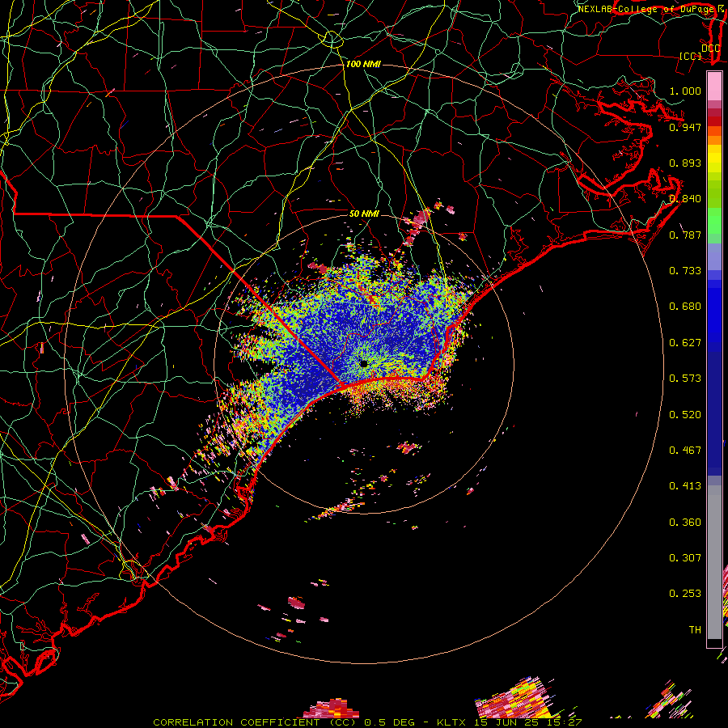Click the 1.000 legend value
Screen dimensions: 728x728
pyautogui.click(x=685, y=91)
